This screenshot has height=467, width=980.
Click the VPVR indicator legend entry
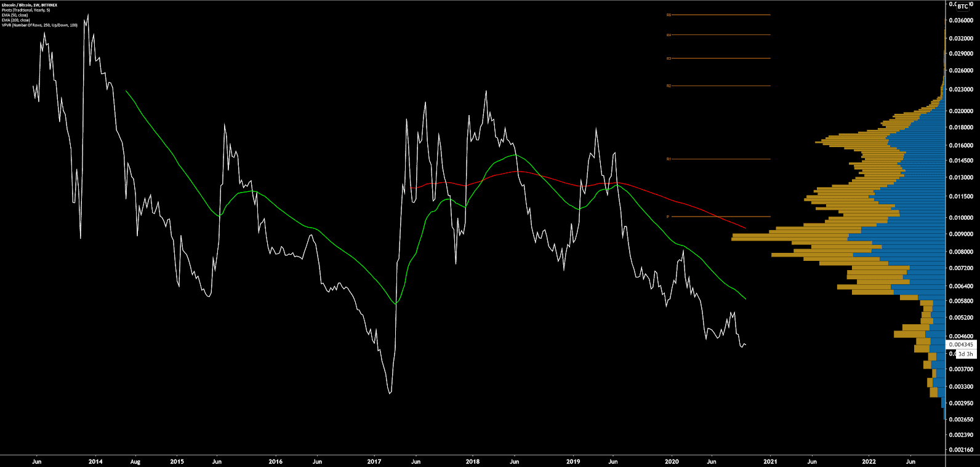[x=39, y=25]
